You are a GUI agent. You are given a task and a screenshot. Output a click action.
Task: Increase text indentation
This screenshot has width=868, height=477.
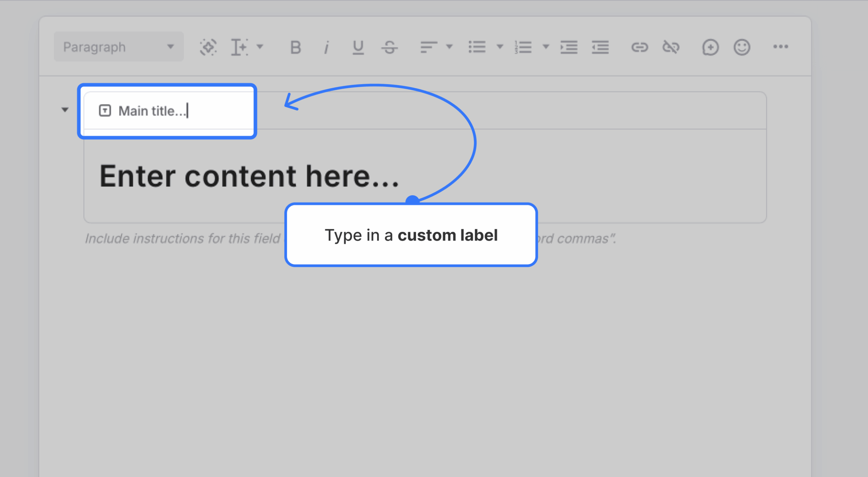coord(569,47)
